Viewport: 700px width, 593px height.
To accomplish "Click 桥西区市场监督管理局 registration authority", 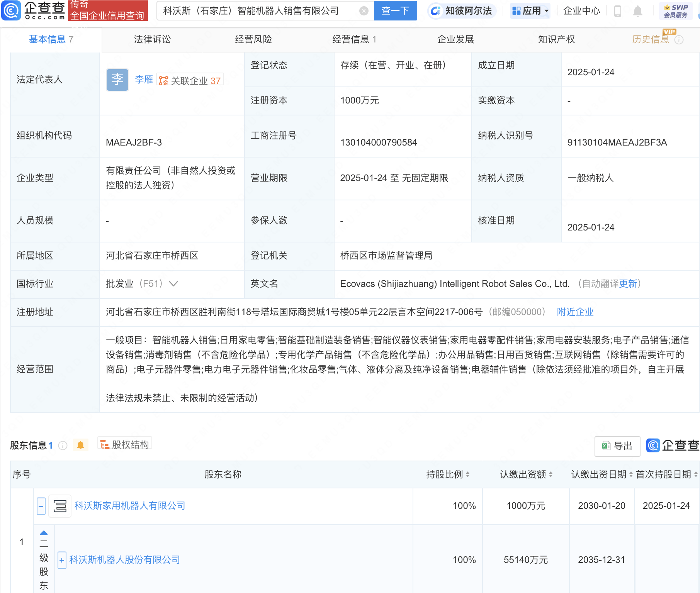I will pos(386,256).
